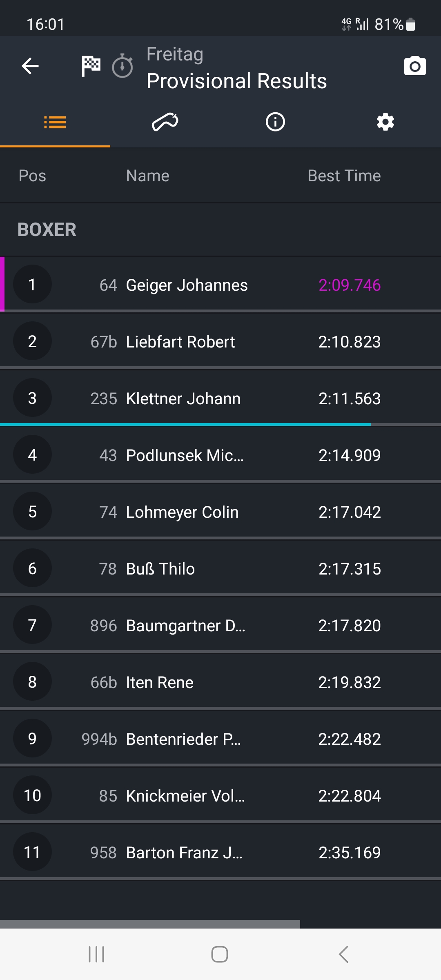Viewport: 441px width, 980px height.
Task: Open the settings gear tab
Action: (x=385, y=122)
